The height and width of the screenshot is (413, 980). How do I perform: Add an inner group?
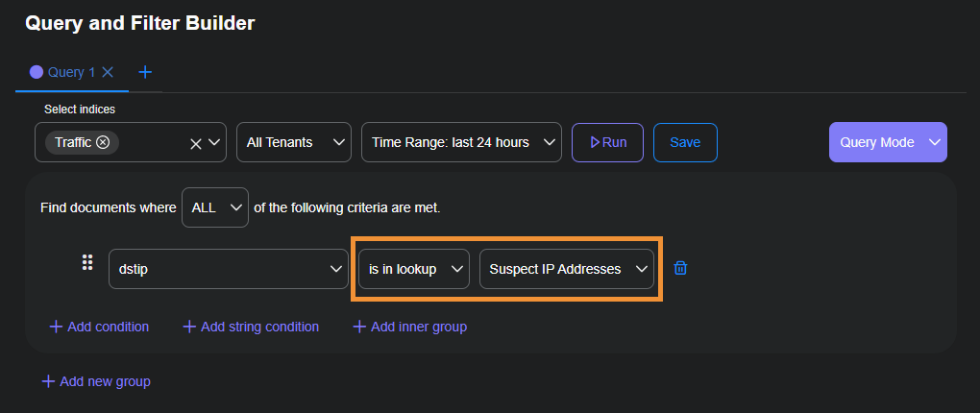click(409, 327)
